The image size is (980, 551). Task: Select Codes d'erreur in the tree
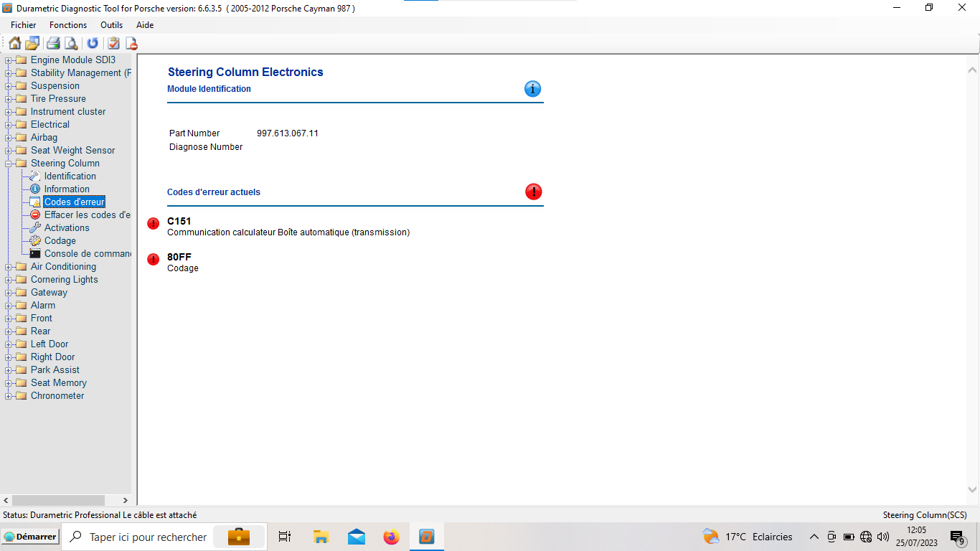(x=75, y=202)
